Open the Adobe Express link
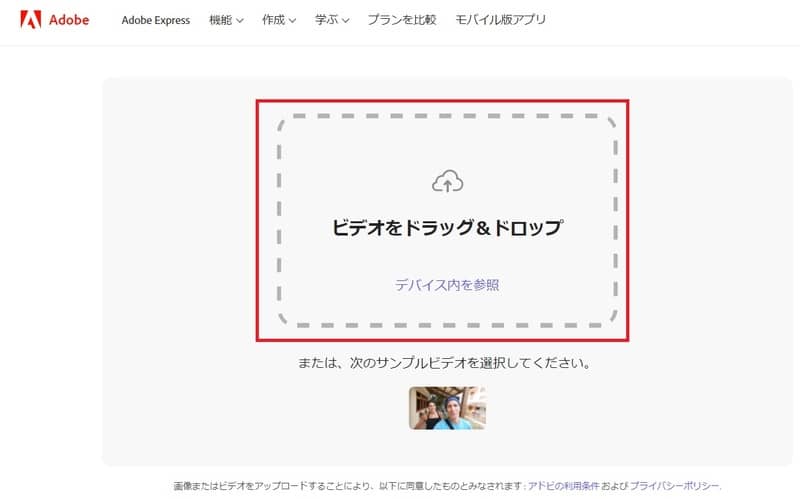Screen dimensions: 800x499 pos(156,20)
